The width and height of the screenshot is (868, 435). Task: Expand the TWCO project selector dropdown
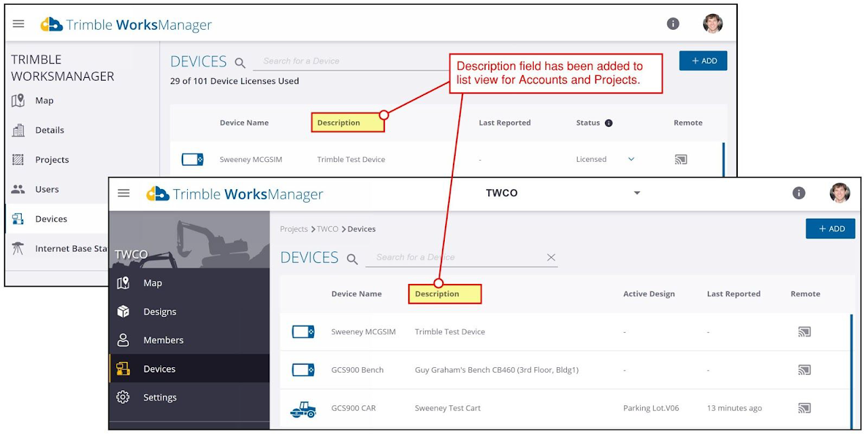[637, 194]
